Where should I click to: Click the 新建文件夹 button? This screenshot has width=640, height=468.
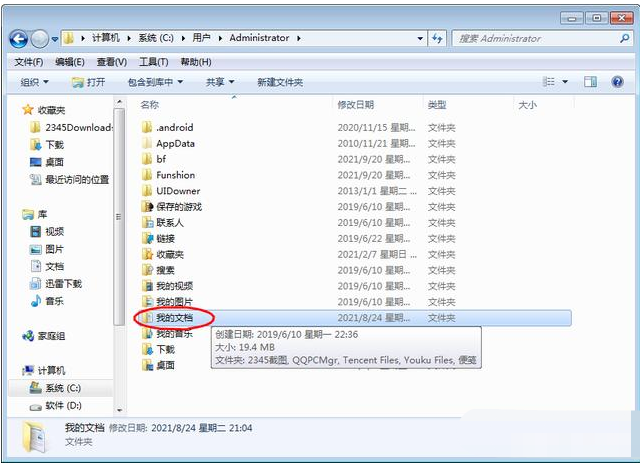point(279,82)
